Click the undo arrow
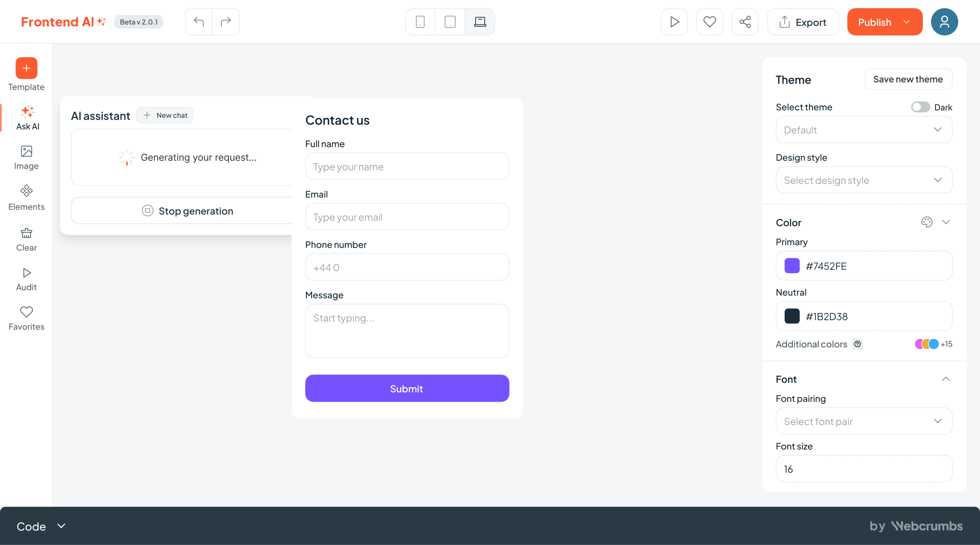 [199, 22]
